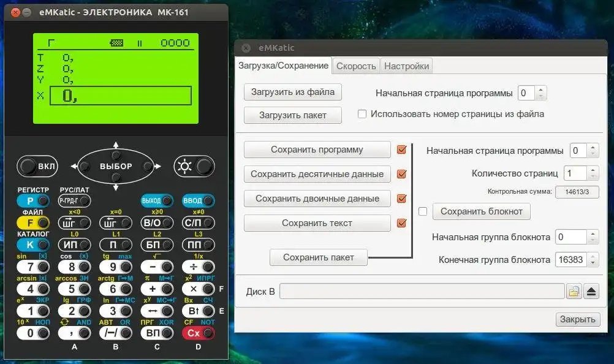The width and height of the screenshot is (614, 364).
Task: Toggle checkbox next to Сохранить программу
Action: tap(401, 150)
